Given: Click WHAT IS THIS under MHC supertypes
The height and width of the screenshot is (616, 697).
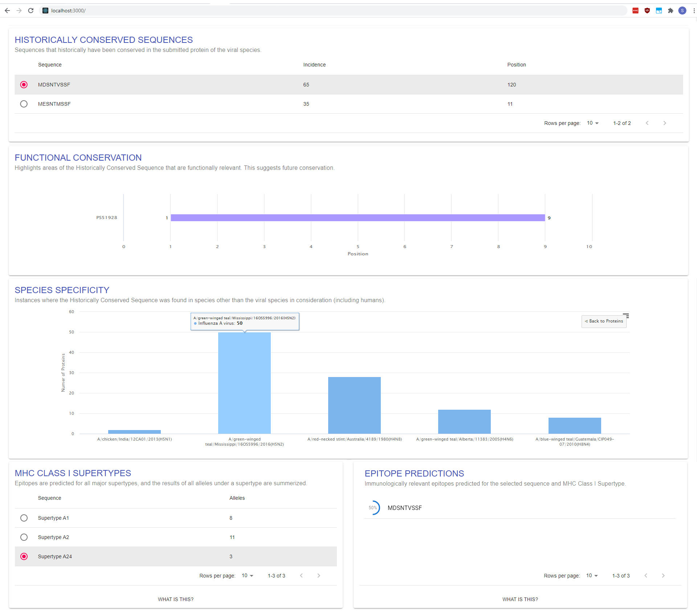Looking at the screenshot, I should point(176,599).
